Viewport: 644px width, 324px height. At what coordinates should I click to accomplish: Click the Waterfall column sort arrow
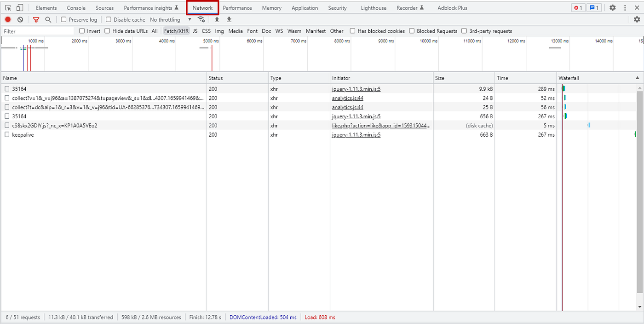637,78
